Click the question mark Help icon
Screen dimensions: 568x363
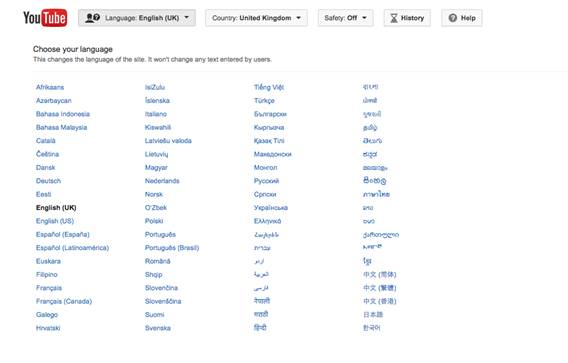[x=452, y=18]
